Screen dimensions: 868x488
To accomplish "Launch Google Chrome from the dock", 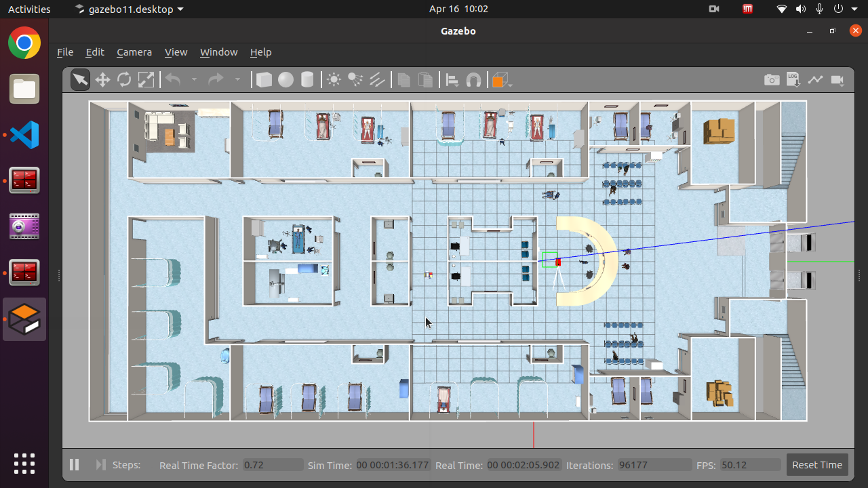I will click(x=24, y=43).
